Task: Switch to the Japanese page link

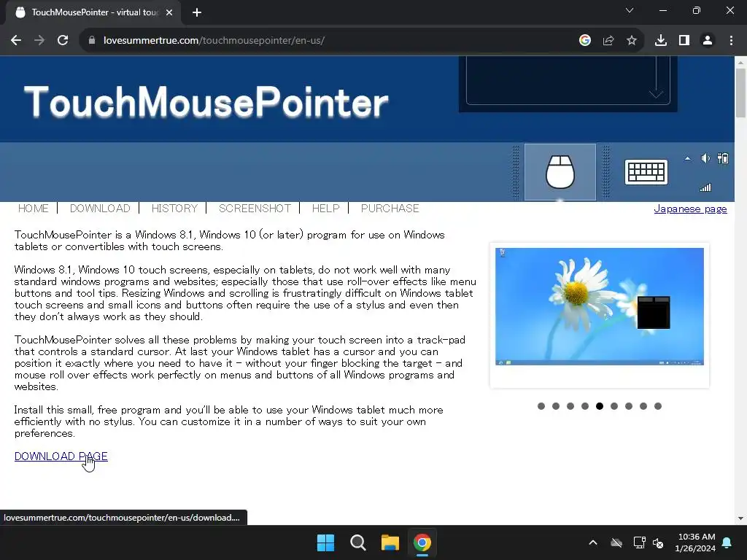Action: [x=690, y=209]
